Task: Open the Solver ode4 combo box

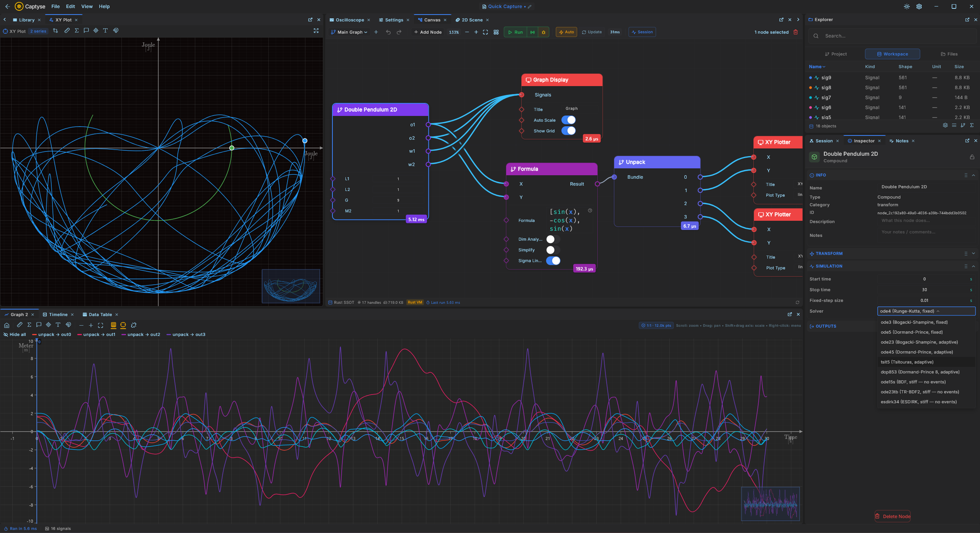Action: pos(926,311)
